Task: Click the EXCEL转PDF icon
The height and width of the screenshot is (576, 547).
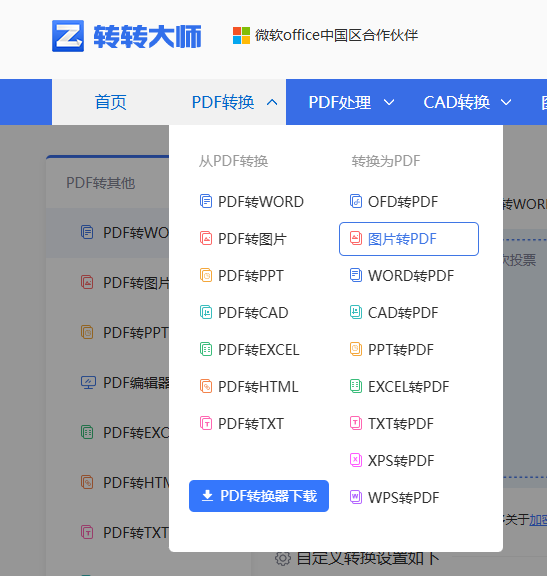Action: (356, 387)
